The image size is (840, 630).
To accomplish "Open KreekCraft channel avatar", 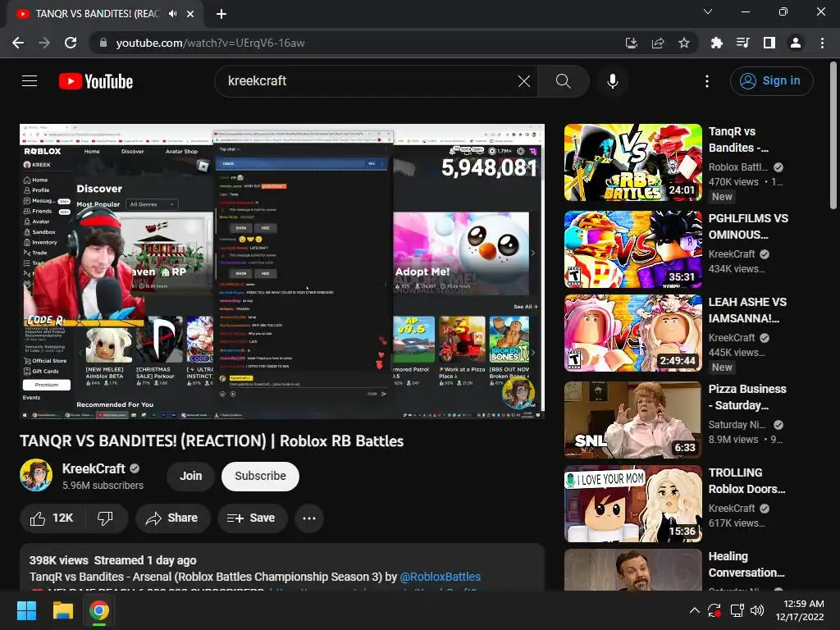I will [36, 475].
